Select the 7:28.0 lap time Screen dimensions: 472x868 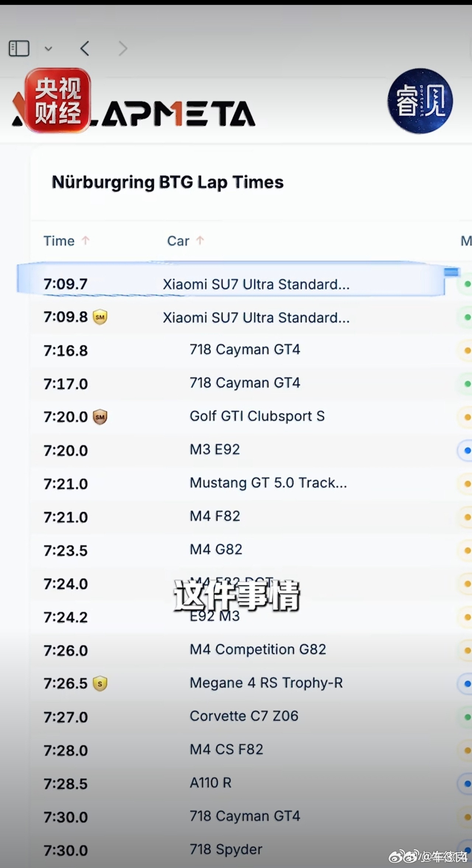point(66,750)
